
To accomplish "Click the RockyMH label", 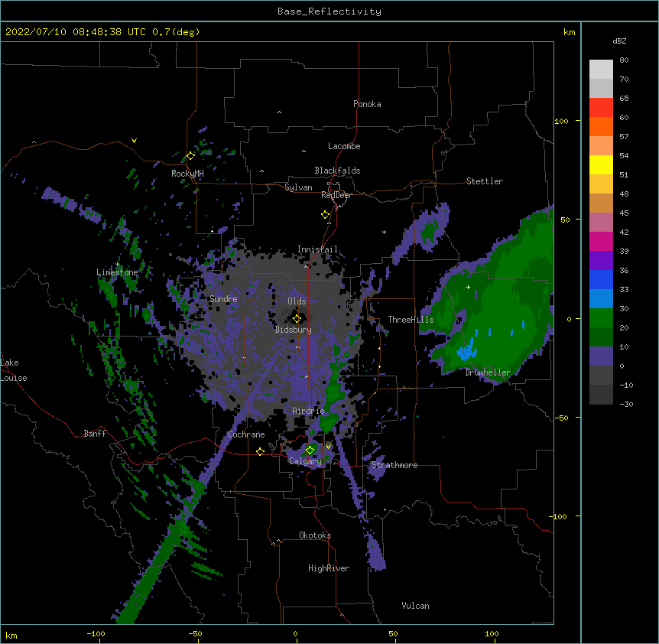I will [x=187, y=174].
